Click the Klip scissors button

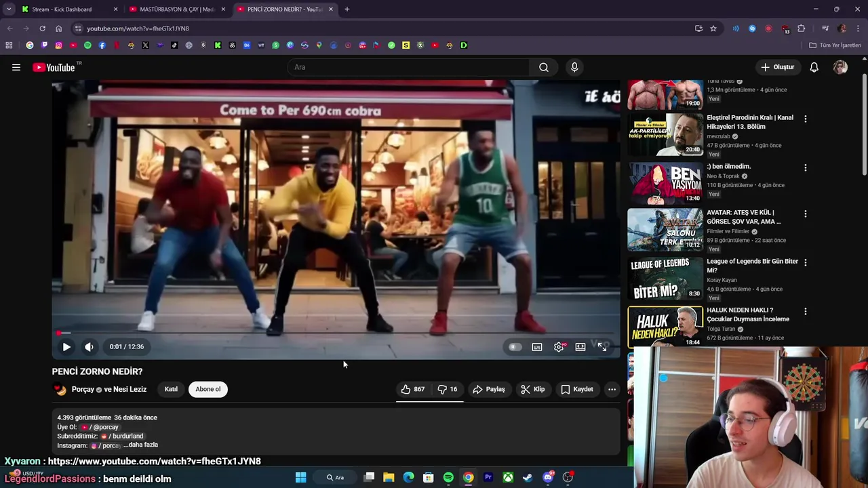pos(533,389)
